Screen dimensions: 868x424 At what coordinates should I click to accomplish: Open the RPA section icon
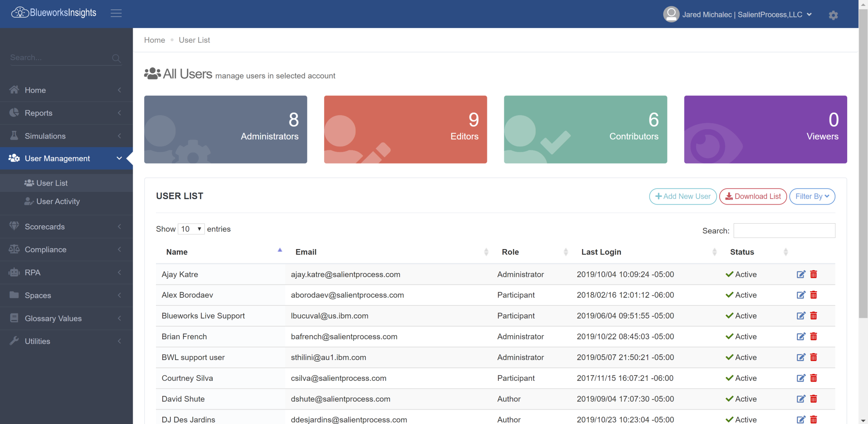click(14, 272)
